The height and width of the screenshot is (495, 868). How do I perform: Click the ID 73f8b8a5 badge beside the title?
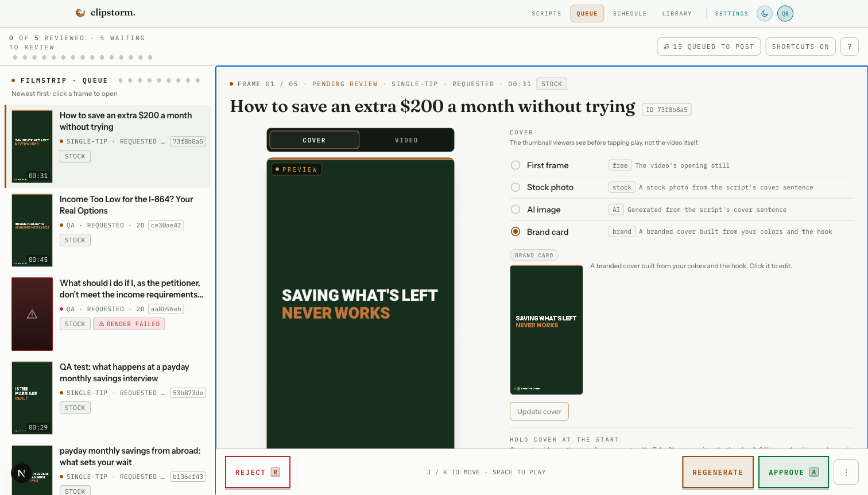point(666,110)
